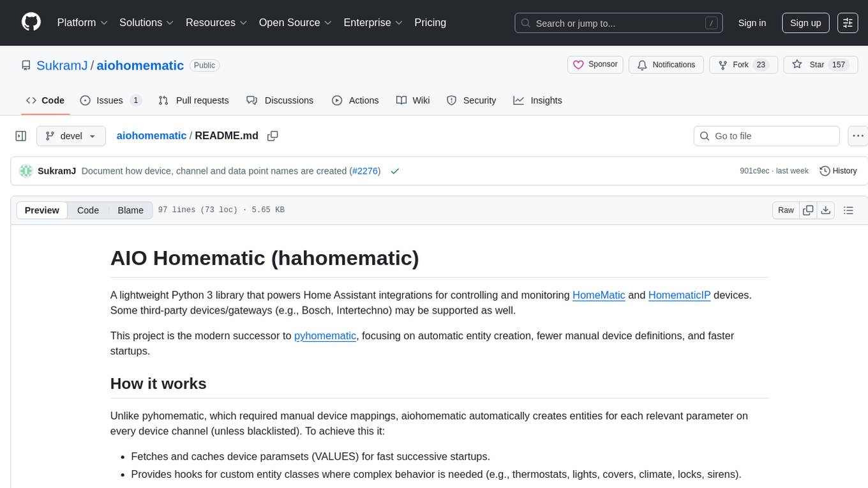Screen dimensions: 868x488
Task: Open the aiohomematic repository title link
Action: pos(140,65)
